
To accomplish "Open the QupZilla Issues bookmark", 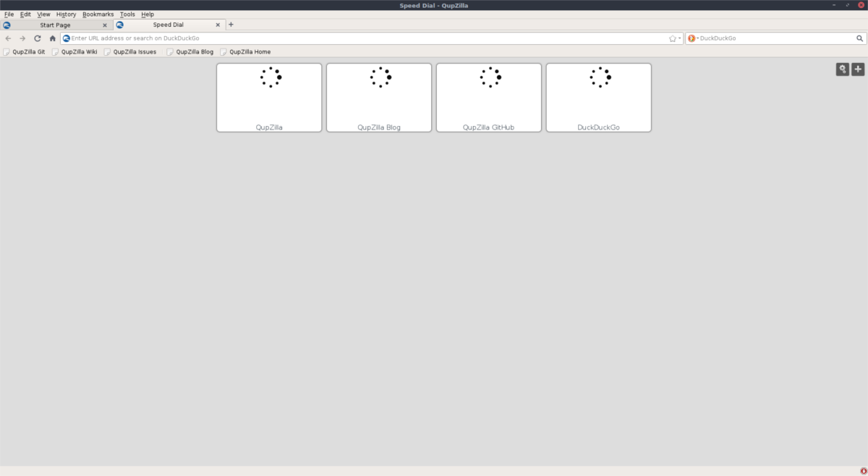I will (130, 52).
